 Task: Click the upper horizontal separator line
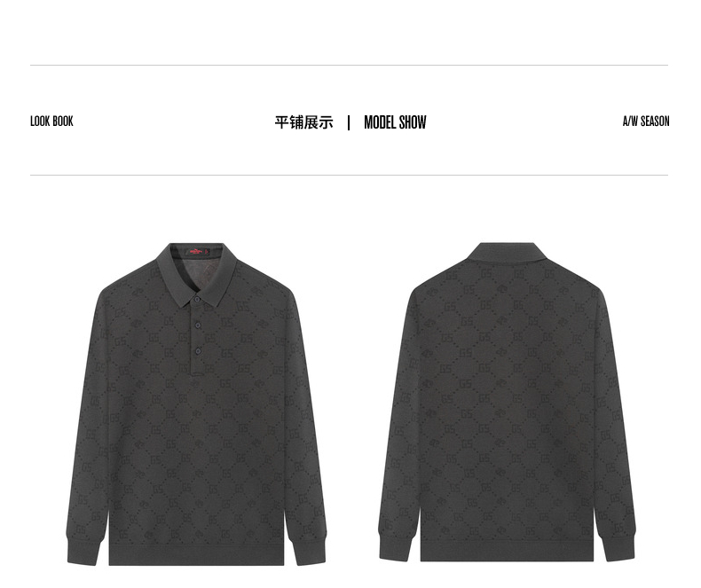coord(349,66)
